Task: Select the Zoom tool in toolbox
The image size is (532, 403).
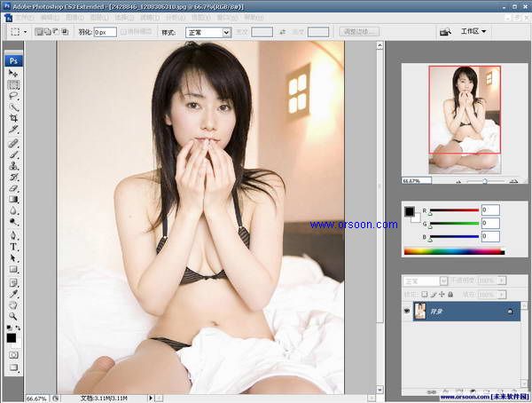Action: tap(13, 315)
